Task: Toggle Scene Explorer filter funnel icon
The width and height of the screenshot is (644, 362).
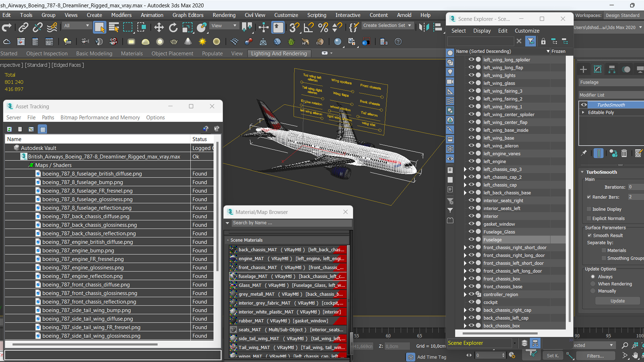Action: tap(531, 41)
